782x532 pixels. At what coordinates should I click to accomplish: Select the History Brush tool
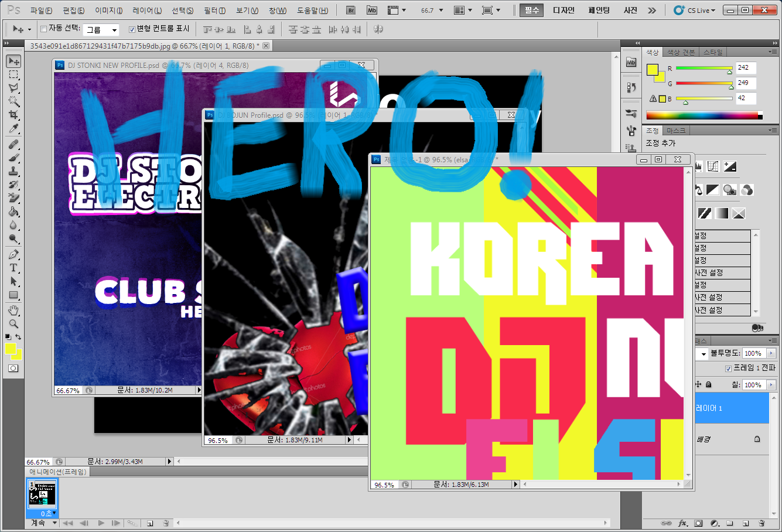click(x=13, y=185)
